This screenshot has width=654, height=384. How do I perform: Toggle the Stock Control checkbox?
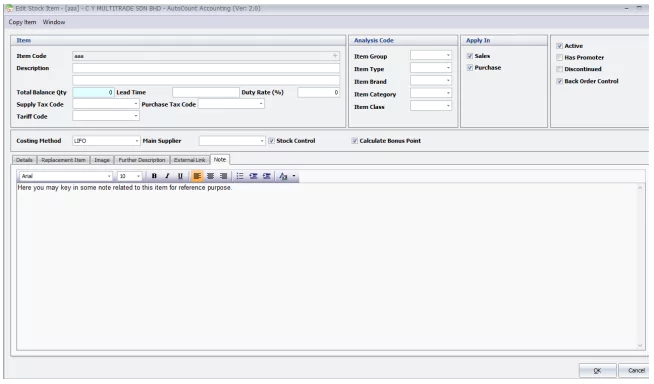point(272,141)
